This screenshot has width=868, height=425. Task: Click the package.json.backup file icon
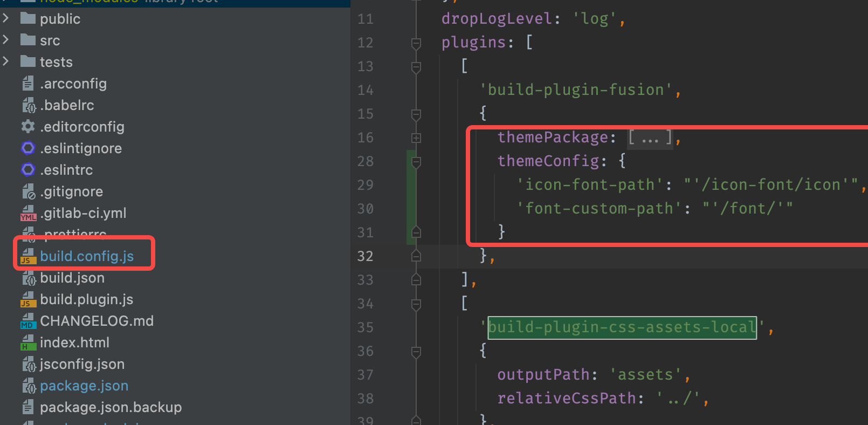pyautogui.click(x=28, y=407)
